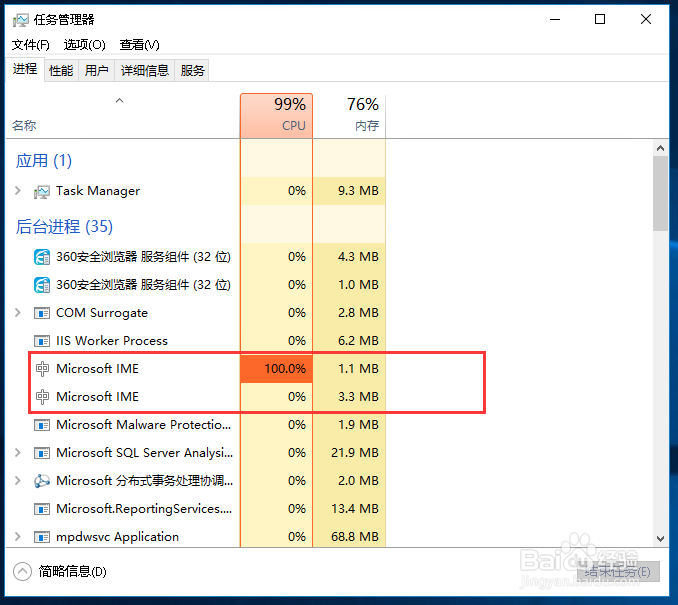Click the 1.1 MB memory cell
The height and width of the screenshot is (605, 678).
pos(349,369)
